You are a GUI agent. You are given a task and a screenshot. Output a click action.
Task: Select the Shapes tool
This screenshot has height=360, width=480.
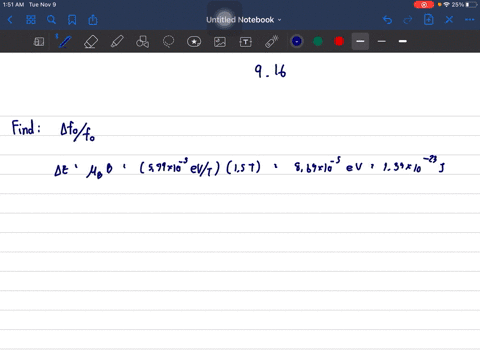click(142, 42)
